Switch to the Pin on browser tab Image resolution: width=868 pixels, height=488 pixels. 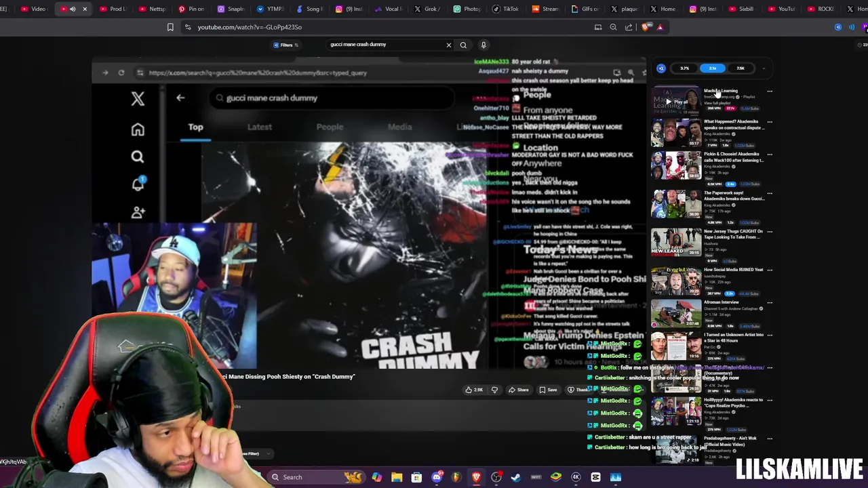[x=191, y=9]
